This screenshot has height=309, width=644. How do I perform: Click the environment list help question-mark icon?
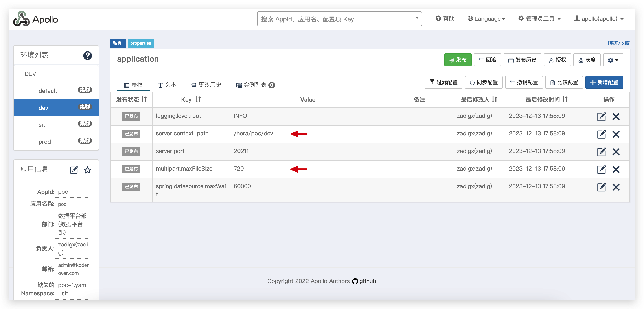[x=87, y=55]
